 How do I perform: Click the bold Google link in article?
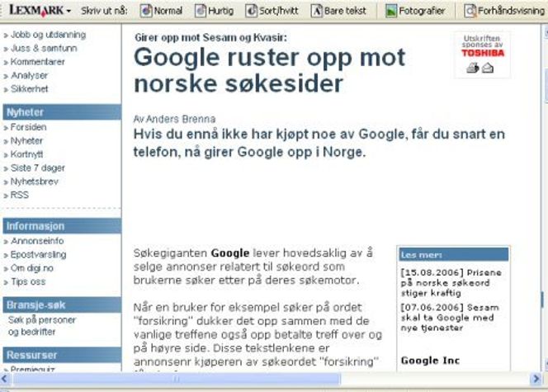(230, 253)
